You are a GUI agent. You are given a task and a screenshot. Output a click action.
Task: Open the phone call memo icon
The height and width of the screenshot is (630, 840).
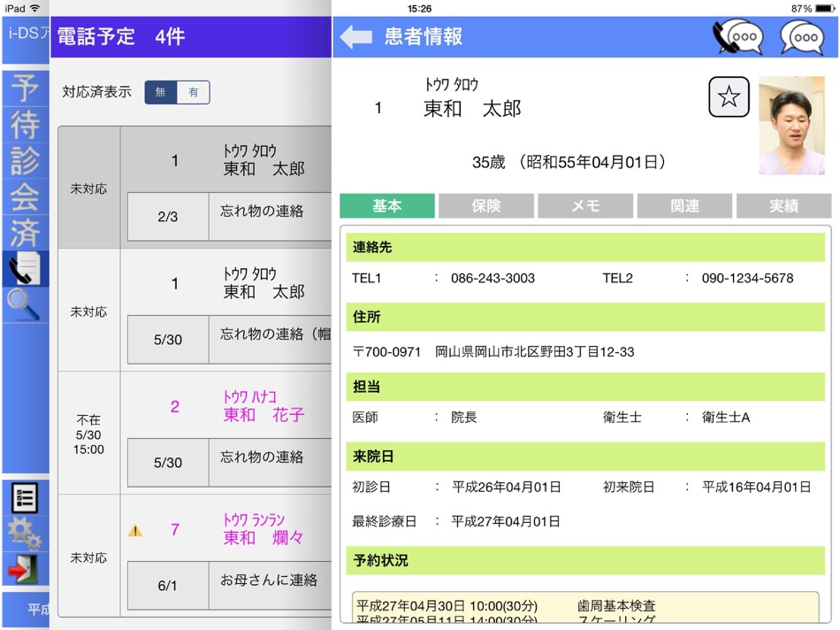(x=737, y=37)
